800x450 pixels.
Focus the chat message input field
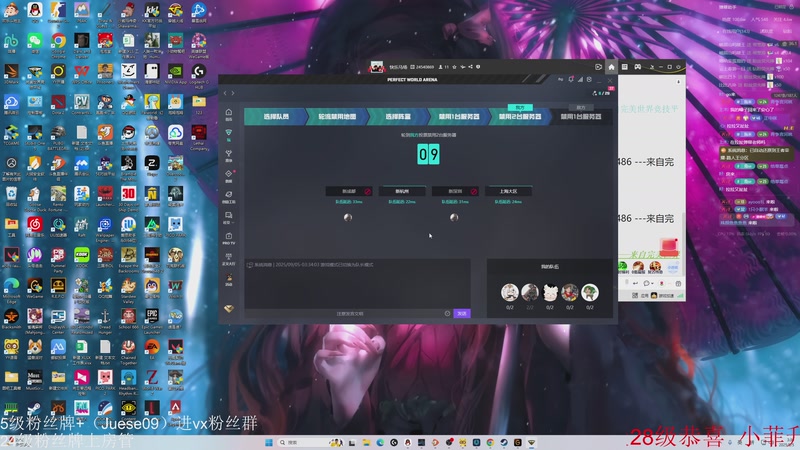(348, 313)
